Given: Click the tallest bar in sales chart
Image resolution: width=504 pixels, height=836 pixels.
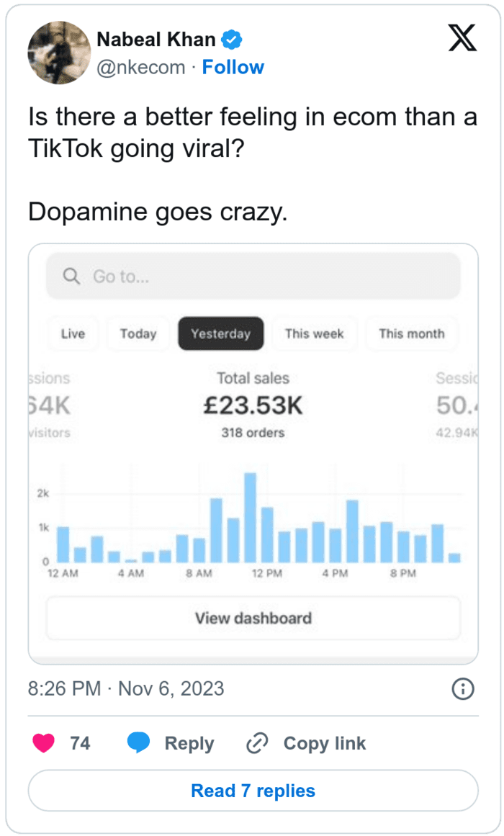Looking at the screenshot, I should pyautogui.click(x=250, y=517).
